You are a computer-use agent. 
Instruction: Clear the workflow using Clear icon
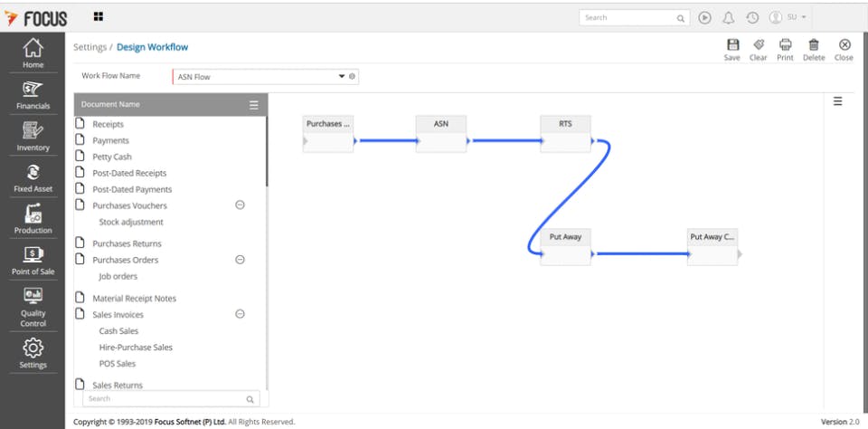[x=758, y=45]
